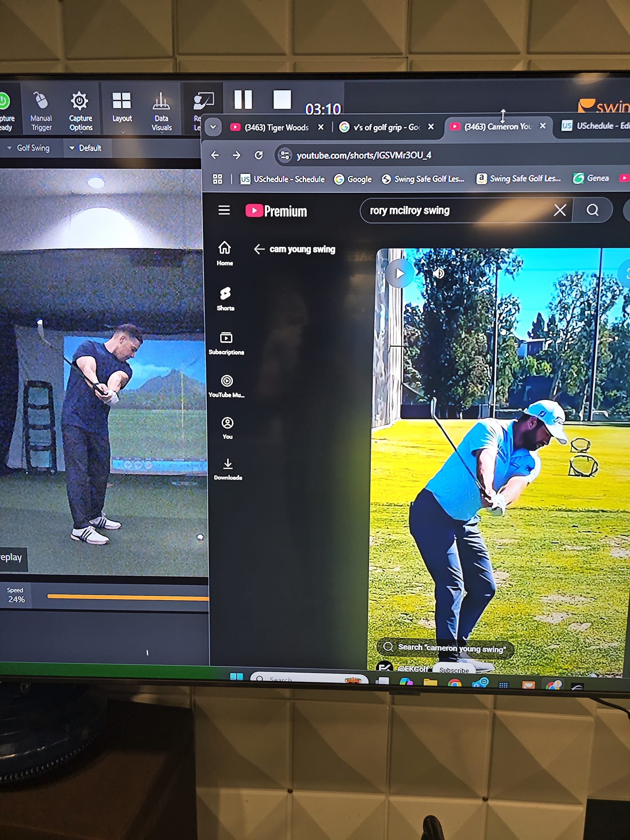The width and height of the screenshot is (630, 840).
Task: Open YouTube Subscriptions
Action: click(226, 343)
